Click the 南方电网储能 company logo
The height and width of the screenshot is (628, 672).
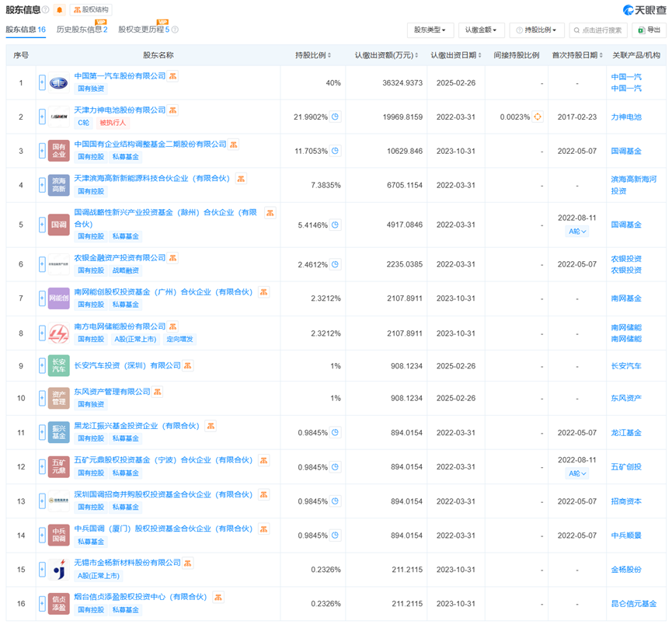pos(59,333)
